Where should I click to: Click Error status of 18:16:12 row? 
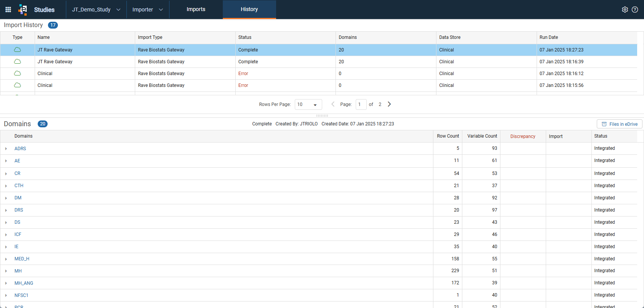(243, 74)
